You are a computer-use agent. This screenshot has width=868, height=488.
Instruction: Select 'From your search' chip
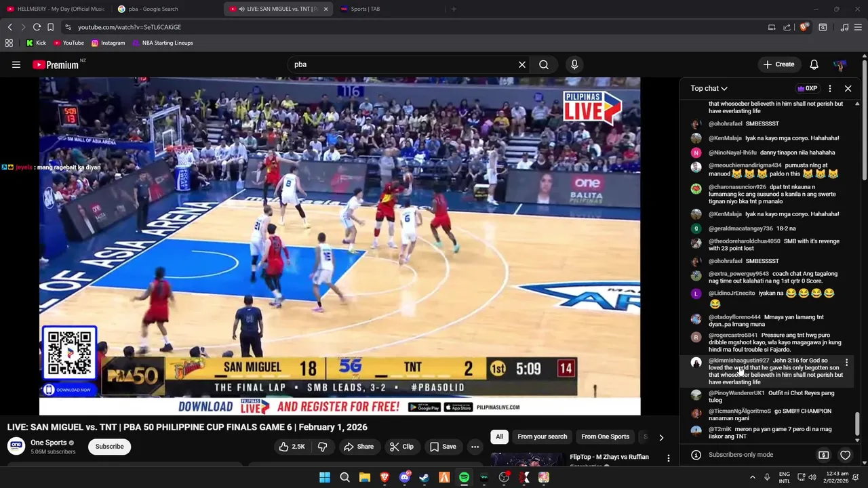tap(542, 436)
